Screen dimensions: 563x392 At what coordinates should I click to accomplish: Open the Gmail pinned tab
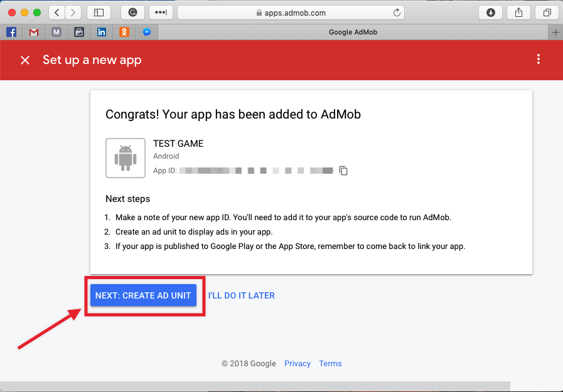[x=34, y=32]
